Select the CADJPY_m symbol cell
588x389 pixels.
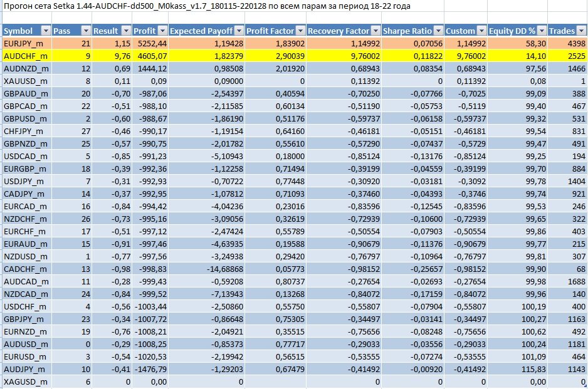click(x=27, y=194)
